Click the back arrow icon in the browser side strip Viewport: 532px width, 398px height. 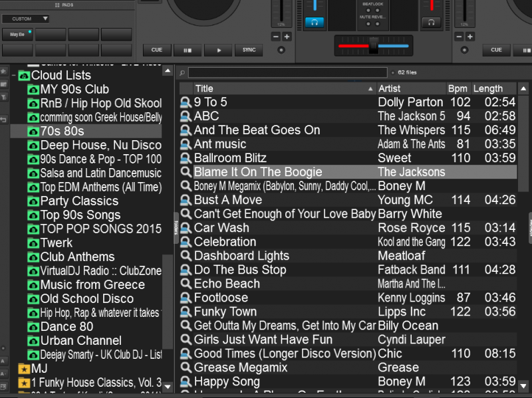[3, 120]
